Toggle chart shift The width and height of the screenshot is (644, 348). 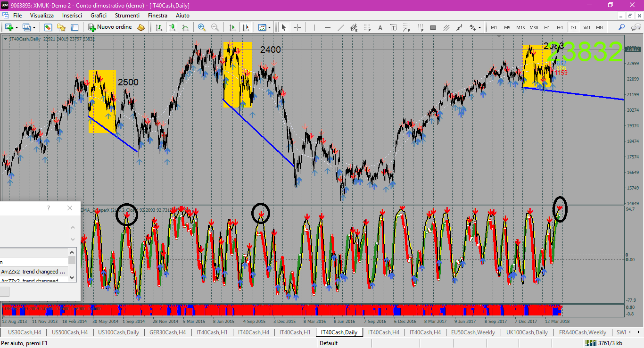pyautogui.click(x=245, y=27)
